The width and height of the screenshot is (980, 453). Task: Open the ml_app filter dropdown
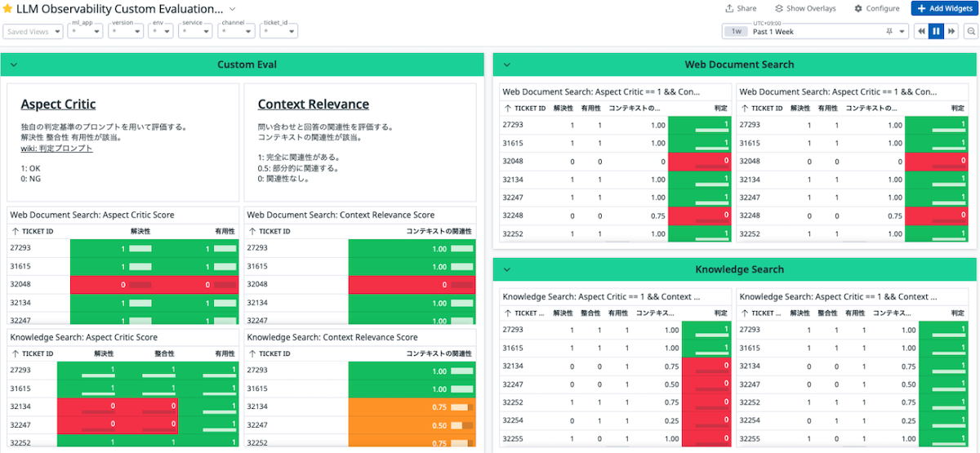pyautogui.click(x=85, y=32)
